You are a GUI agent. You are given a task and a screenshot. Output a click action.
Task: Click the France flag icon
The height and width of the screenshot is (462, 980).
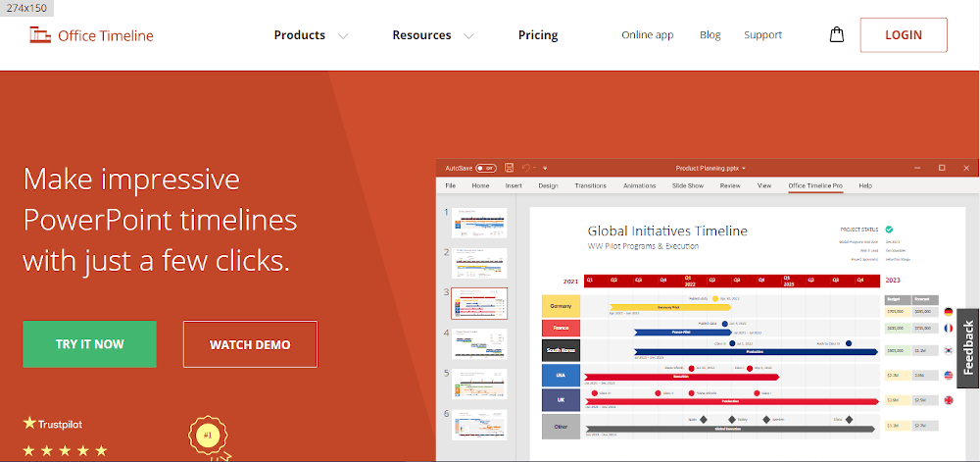point(948,328)
